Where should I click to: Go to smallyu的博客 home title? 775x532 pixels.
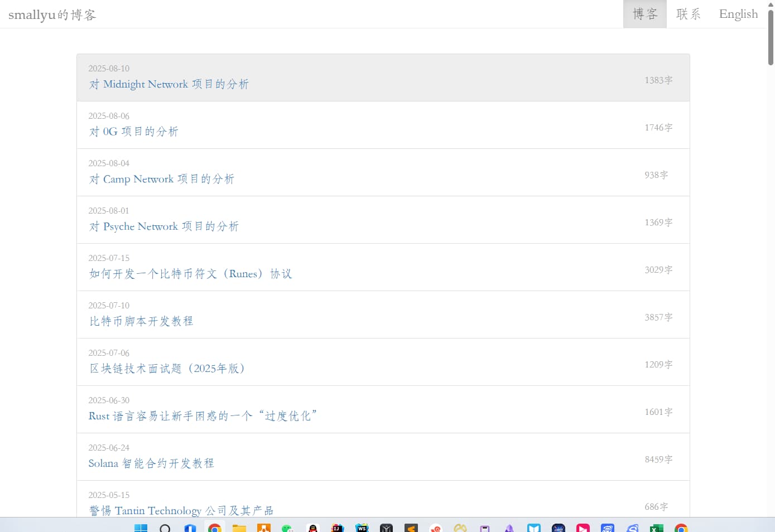click(x=52, y=14)
